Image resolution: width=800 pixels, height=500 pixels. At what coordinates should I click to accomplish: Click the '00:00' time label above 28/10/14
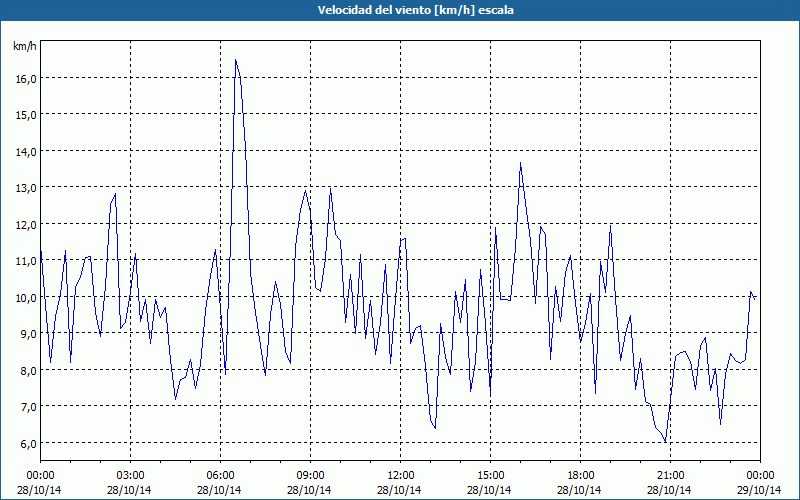[40, 476]
